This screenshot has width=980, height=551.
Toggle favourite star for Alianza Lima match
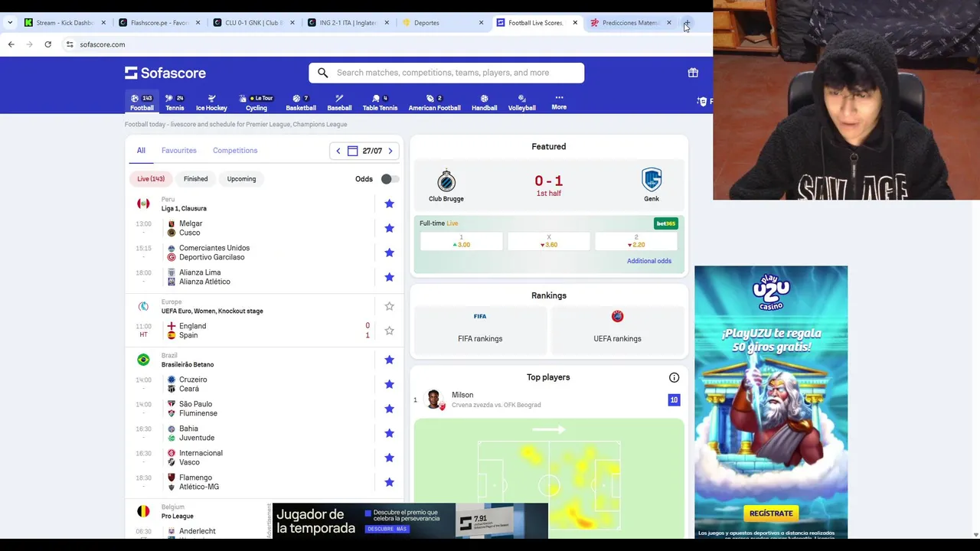click(389, 277)
